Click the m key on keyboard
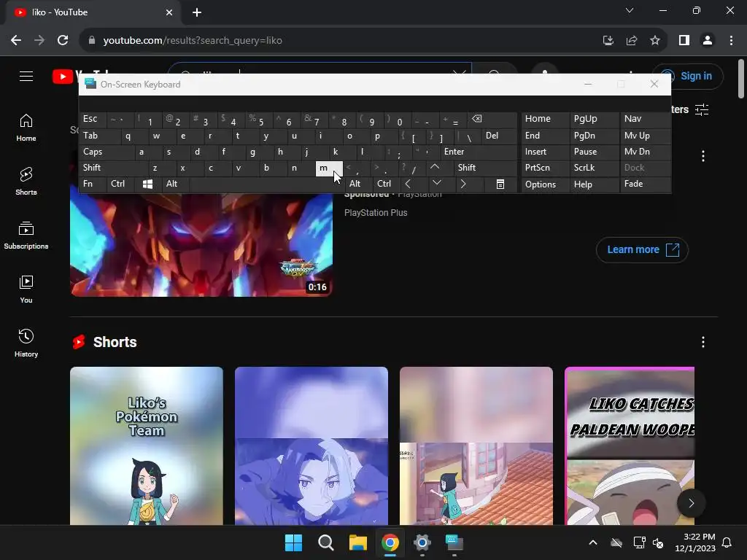 (329, 168)
